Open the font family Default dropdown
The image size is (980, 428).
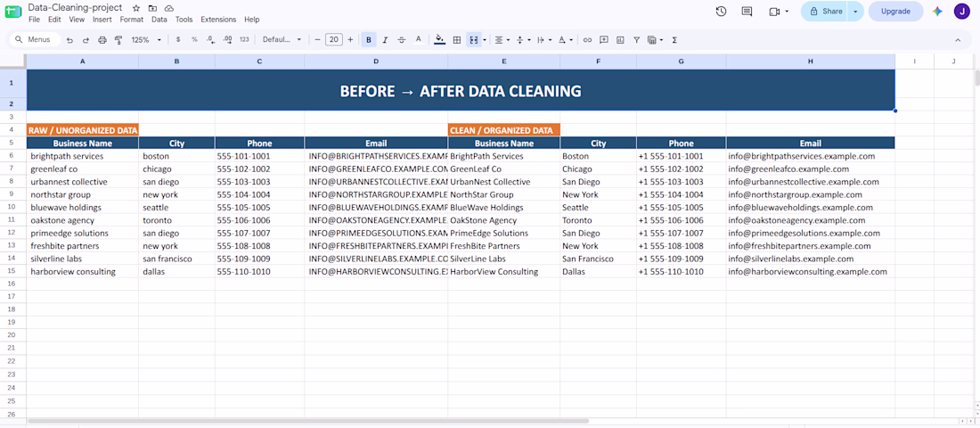point(282,39)
